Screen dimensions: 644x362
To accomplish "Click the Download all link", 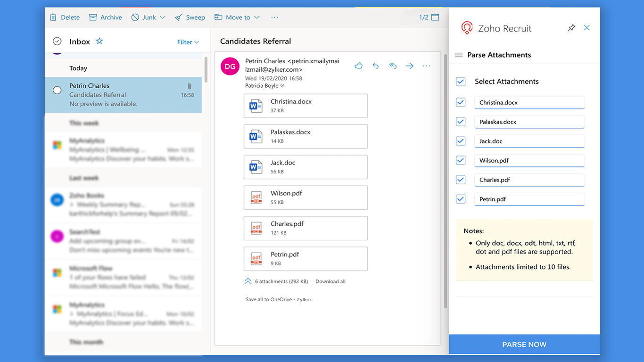I will coord(330,281).
